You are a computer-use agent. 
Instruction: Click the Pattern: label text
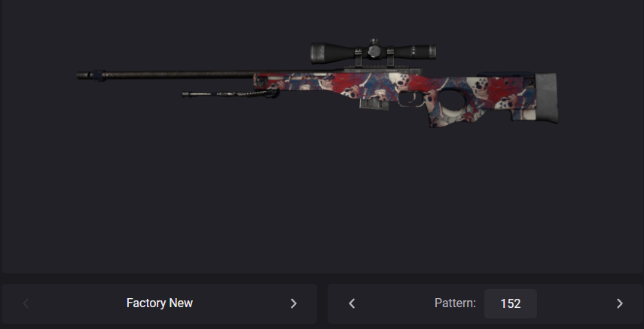coord(455,303)
